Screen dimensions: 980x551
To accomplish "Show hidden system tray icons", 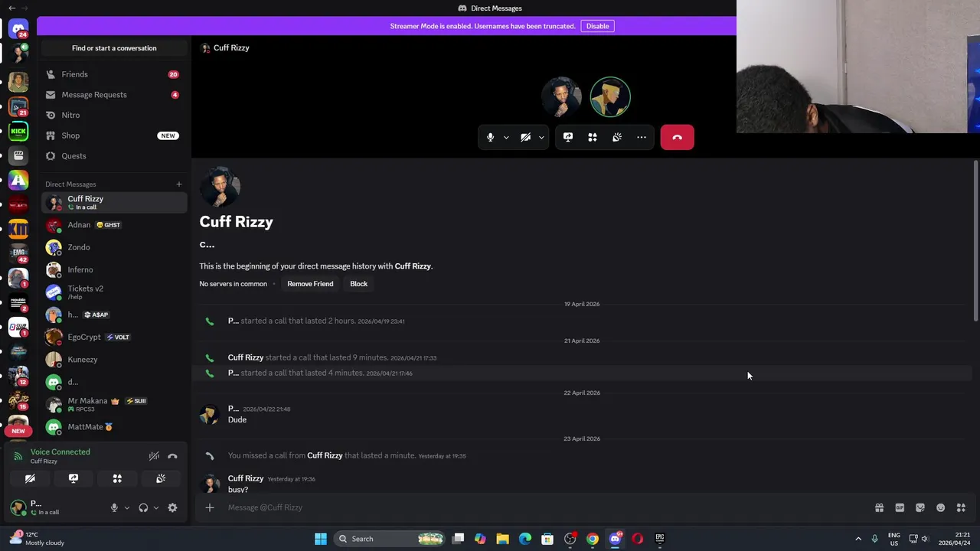I will click(858, 539).
